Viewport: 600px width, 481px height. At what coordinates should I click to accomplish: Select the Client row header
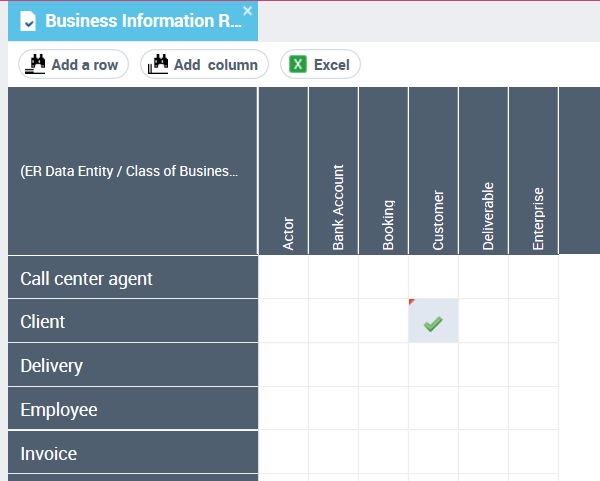pos(132,322)
